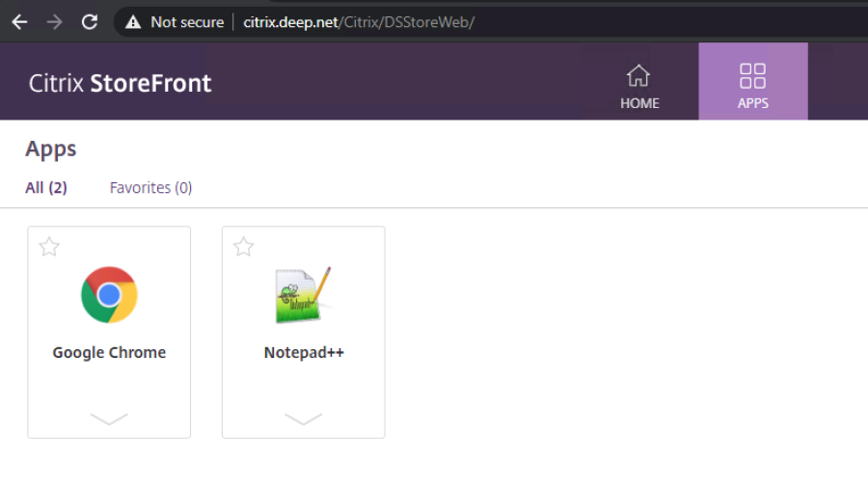Viewport: 868px width, 490px height.
Task: Switch to the APPS tab
Action: click(753, 81)
